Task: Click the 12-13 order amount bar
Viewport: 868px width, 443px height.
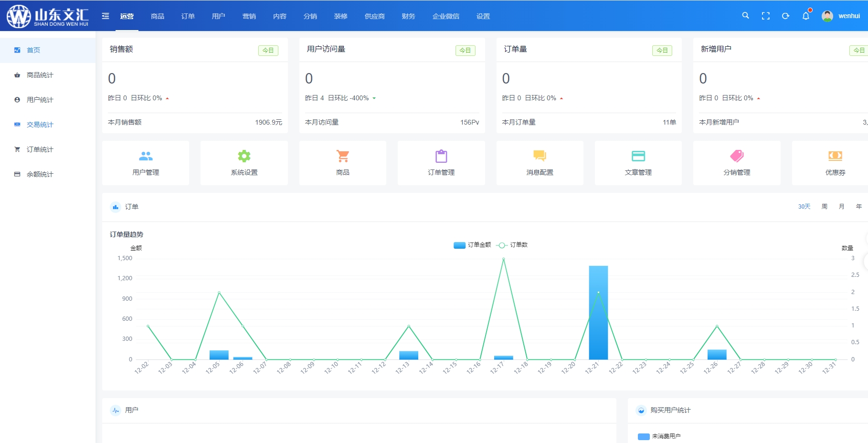Action: (409, 355)
